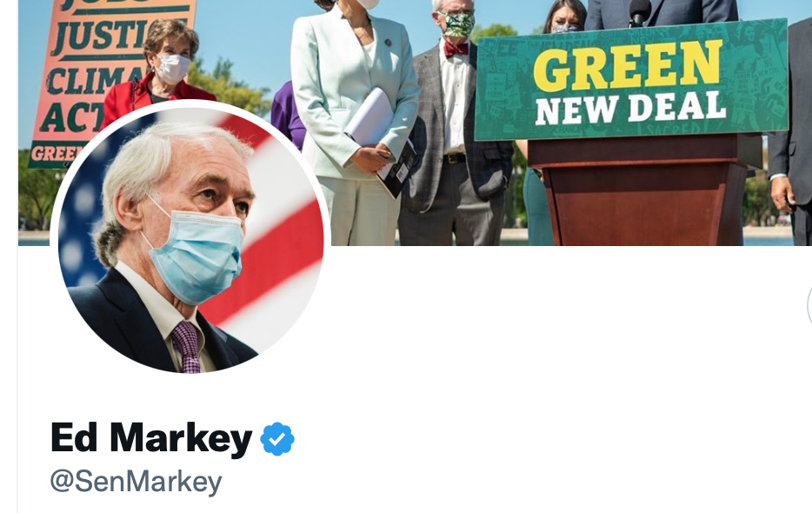The height and width of the screenshot is (513, 812).
Task: Select the @SenMarkey handle text
Action: (x=136, y=482)
